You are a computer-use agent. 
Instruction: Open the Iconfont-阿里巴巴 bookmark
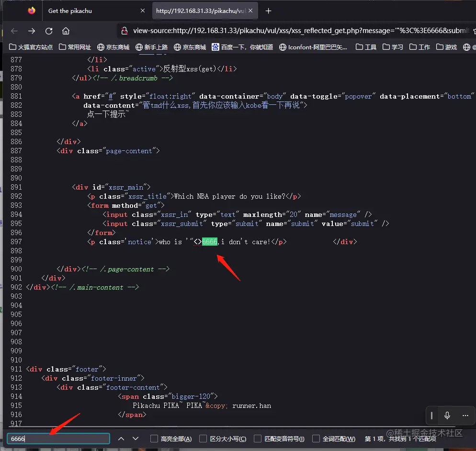(x=313, y=47)
